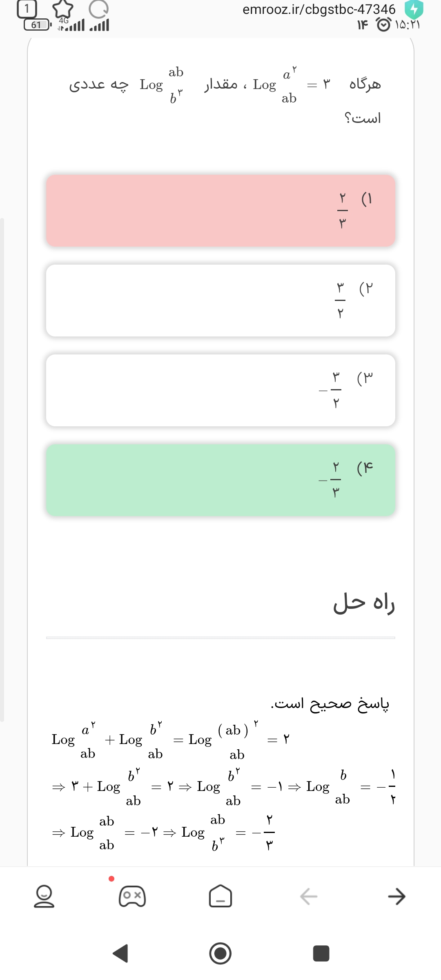Tap the circular reload icon in the browser bar
The image size is (441, 980).
[98, 9]
